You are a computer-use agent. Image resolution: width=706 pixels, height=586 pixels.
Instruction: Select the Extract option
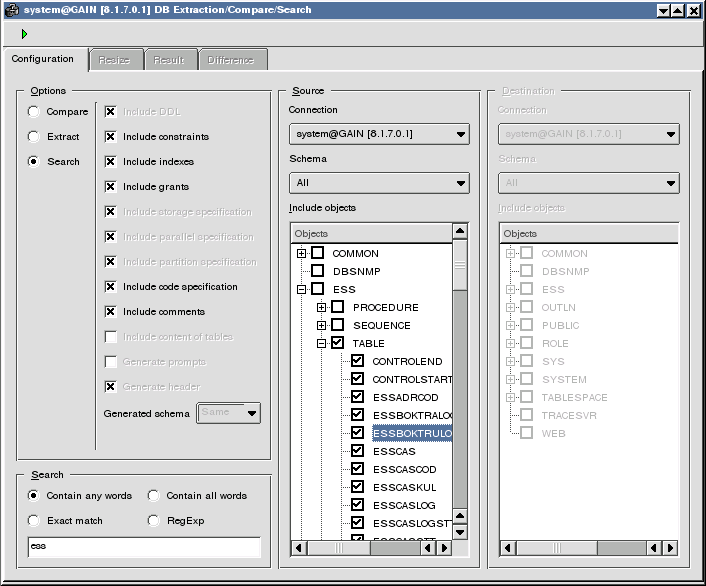click(x=34, y=137)
